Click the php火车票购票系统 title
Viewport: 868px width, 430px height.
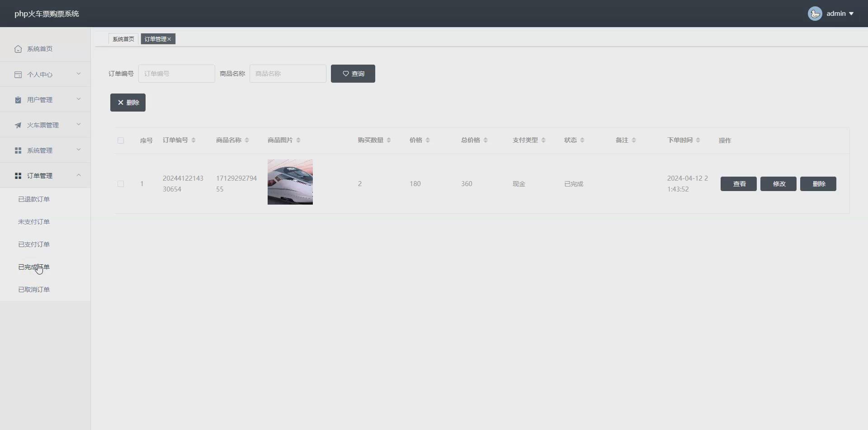[x=47, y=14]
